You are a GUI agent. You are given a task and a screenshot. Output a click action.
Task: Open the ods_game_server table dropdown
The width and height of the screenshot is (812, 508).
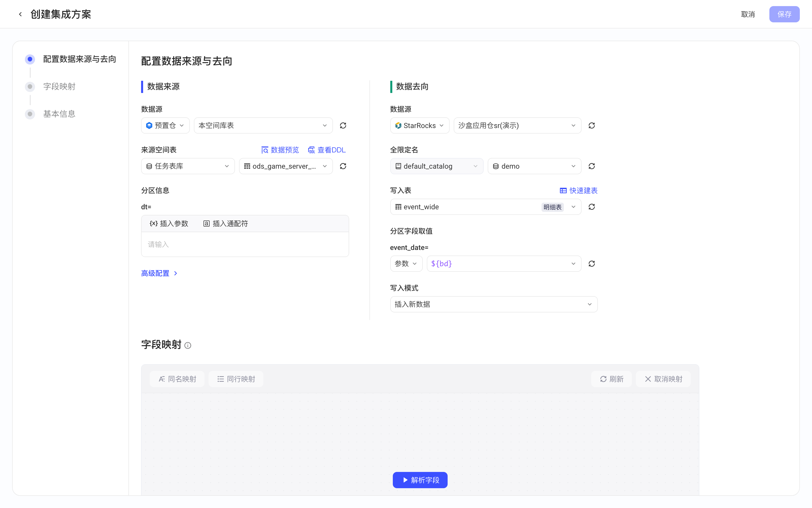point(285,166)
